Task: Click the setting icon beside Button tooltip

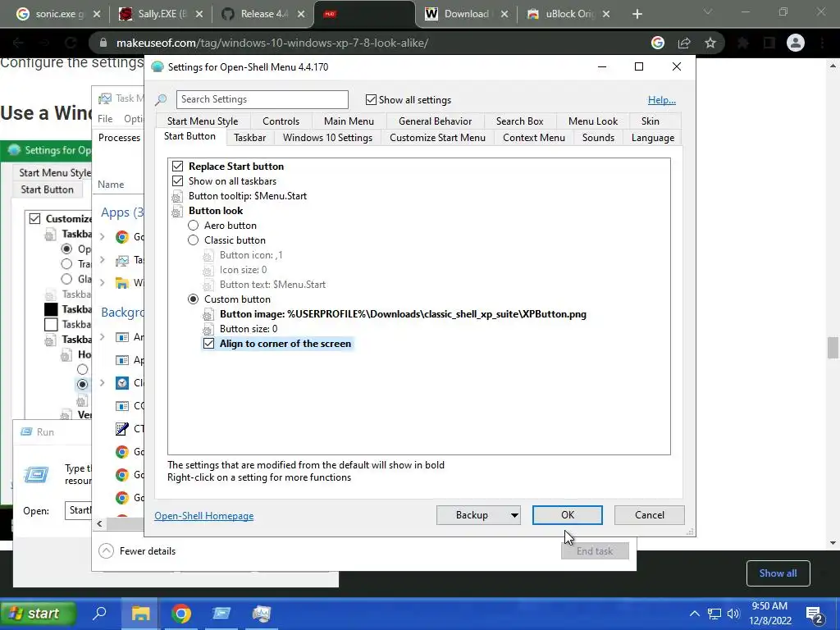Action: [177, 196]
